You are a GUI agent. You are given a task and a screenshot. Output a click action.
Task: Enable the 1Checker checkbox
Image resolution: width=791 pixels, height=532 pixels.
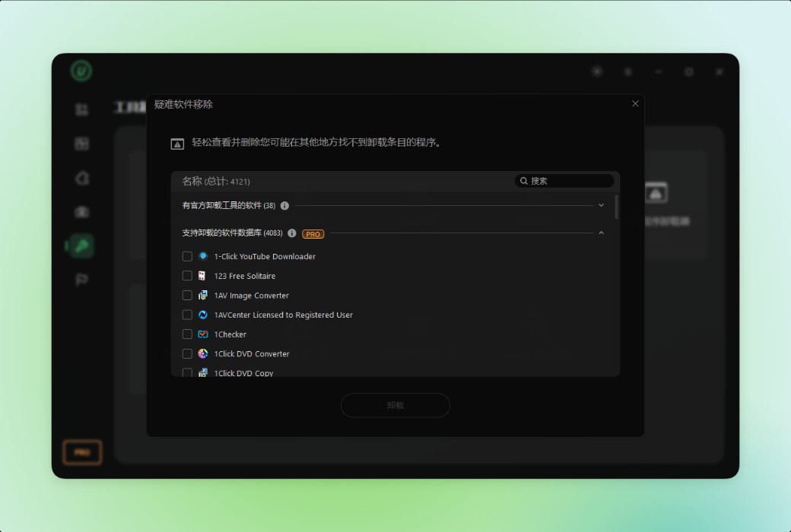(187, 334)
